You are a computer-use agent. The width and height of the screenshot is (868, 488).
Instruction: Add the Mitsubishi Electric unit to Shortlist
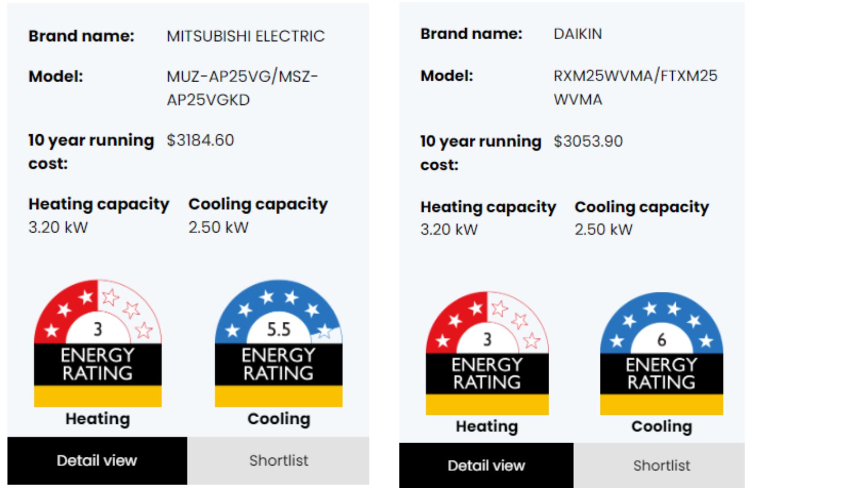tap(278, 460)
